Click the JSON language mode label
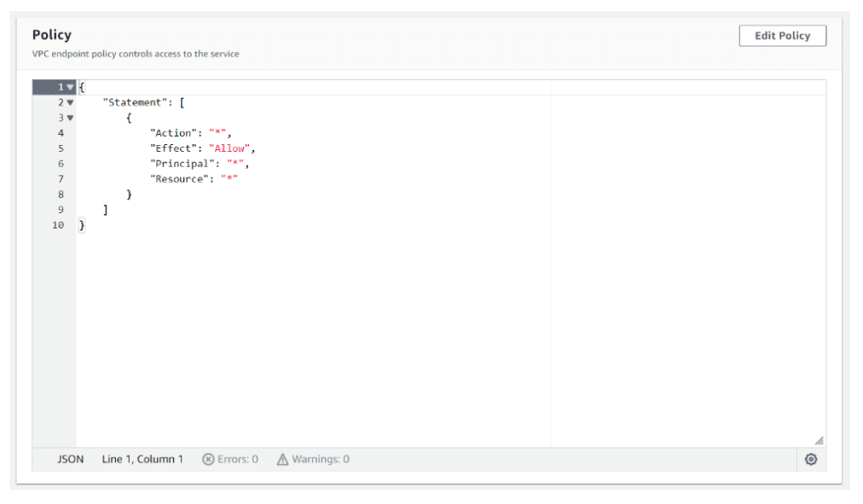Screen dimensions: 863x504 click(71, 459)
